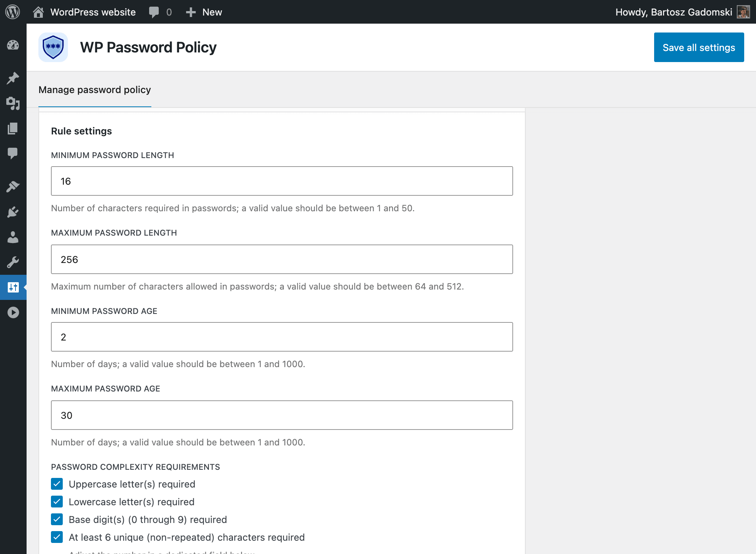Open Media library sidebar icon
Viewport: 756px width, 554px height.
[13, 103]
